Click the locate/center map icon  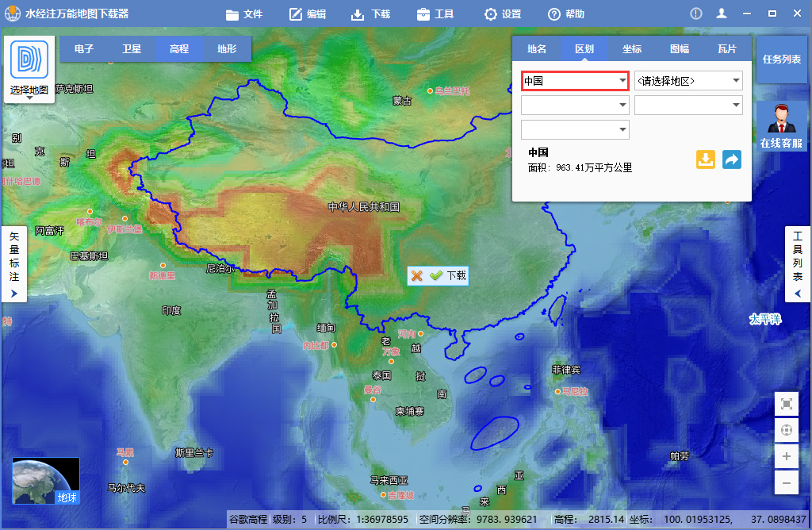(x=786, y=430)
